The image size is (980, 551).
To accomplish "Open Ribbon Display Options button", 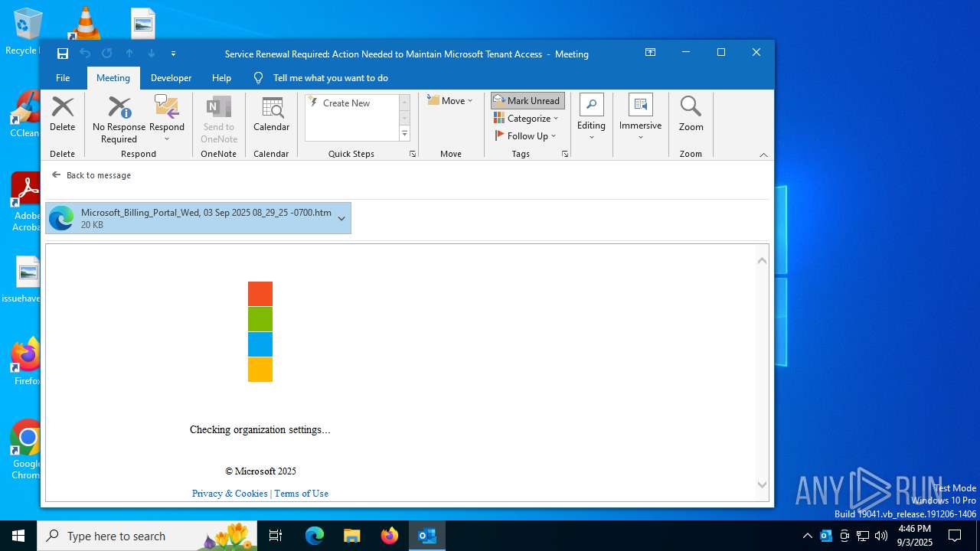I will 650,53.
